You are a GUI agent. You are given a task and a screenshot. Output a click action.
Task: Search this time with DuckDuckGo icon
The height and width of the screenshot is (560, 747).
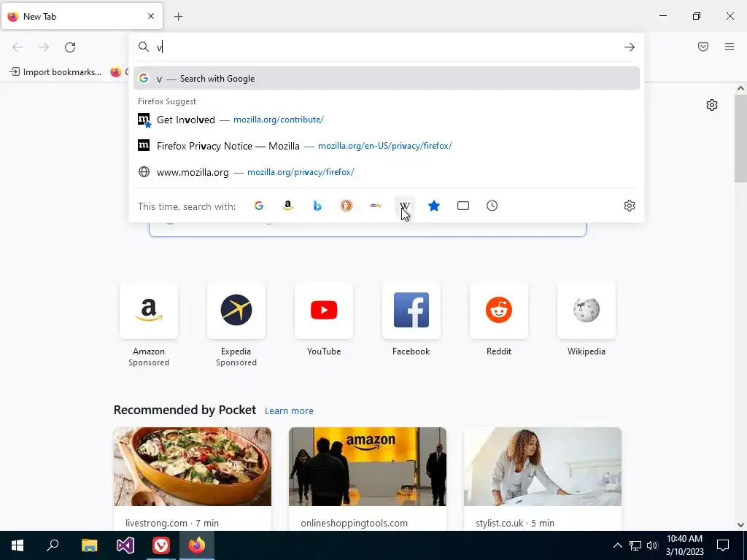coord(347,206)
